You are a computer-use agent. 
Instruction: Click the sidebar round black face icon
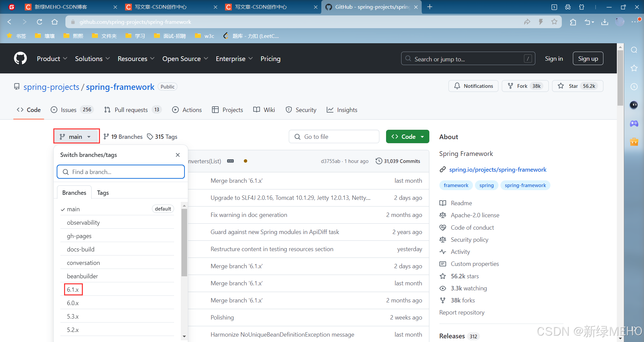[634, 105]
